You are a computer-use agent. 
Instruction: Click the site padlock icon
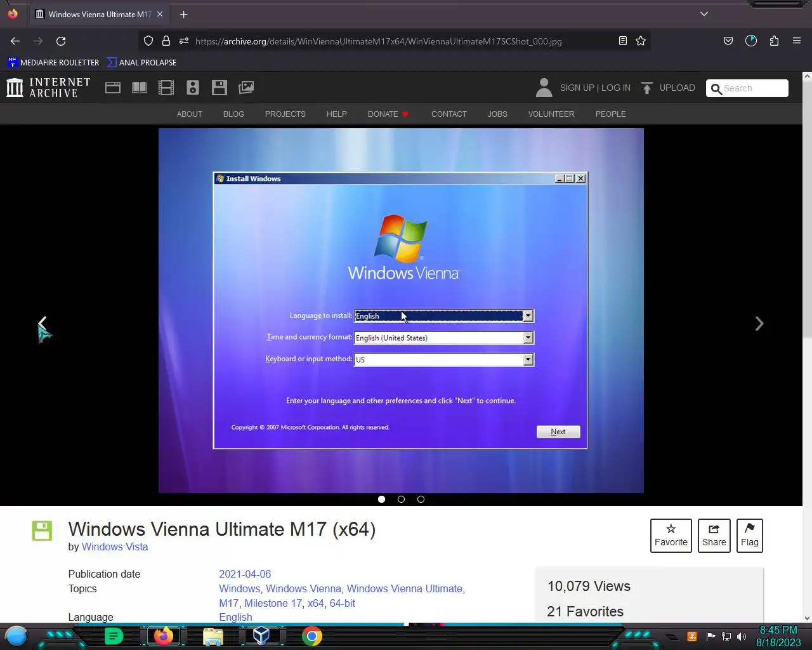point(166,41)
